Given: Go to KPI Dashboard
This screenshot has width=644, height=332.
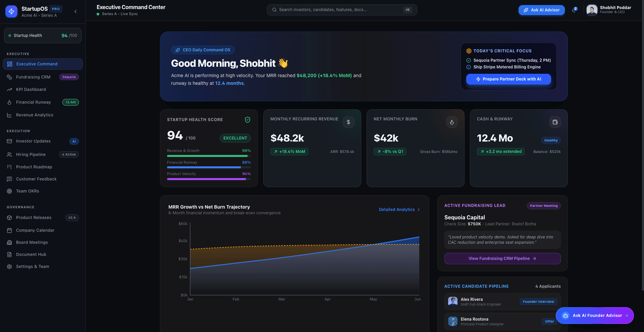Looking at the screenshot, I should (x=43, y=90).
